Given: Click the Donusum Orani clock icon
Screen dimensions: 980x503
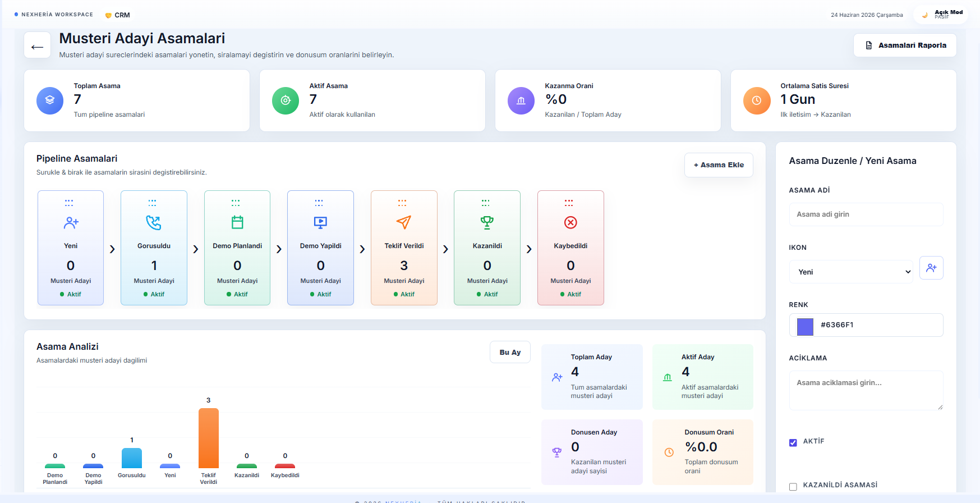Looking at the screenshot, I should 669,452.
